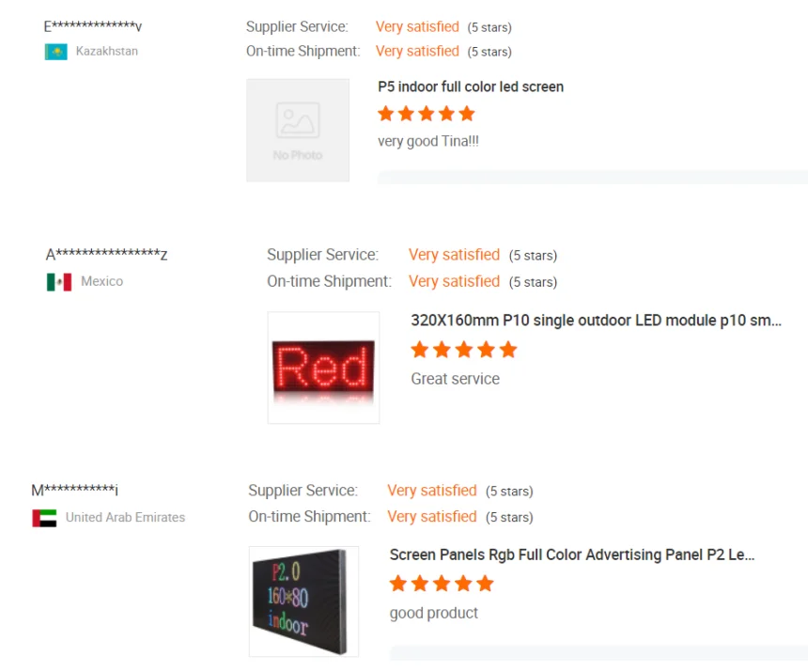Viewport: 808px width, 672px height.
Task: Click the United Arab Emirates country label
Action: (x=125, y=518)
